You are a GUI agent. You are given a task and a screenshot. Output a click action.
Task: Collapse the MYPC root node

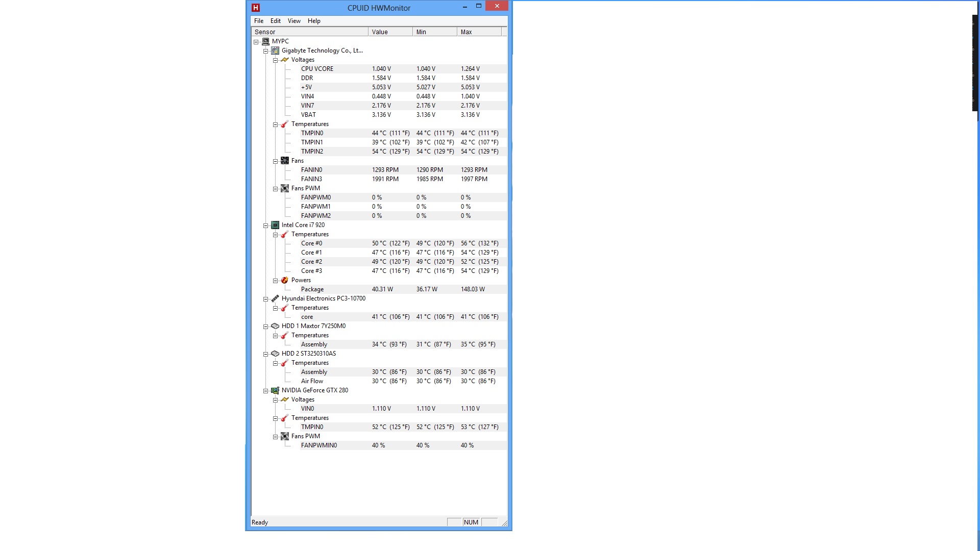[x=256, y=42]
